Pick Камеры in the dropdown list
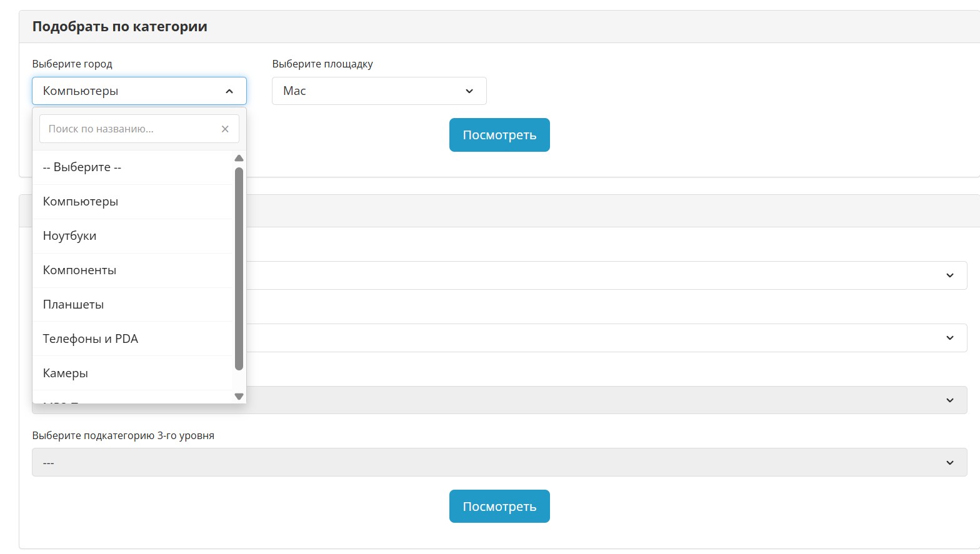The width and height of the screenshot is (980, 554). [132, 373]
